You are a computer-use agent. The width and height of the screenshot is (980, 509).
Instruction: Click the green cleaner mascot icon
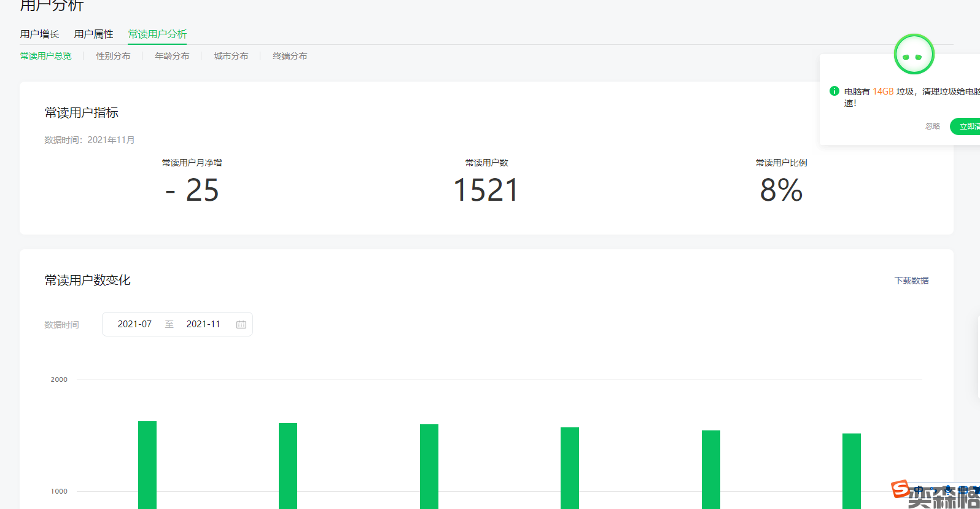coord(914,55)
